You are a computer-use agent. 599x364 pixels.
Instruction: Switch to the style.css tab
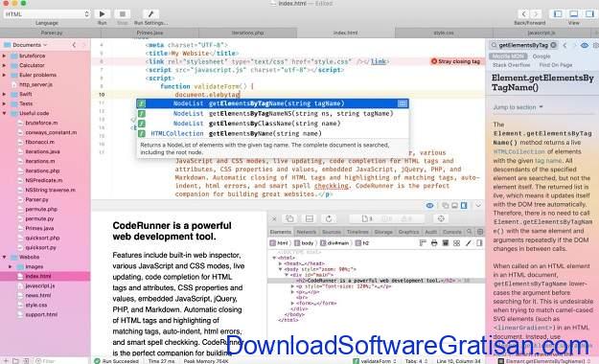(x=444, y=33)
